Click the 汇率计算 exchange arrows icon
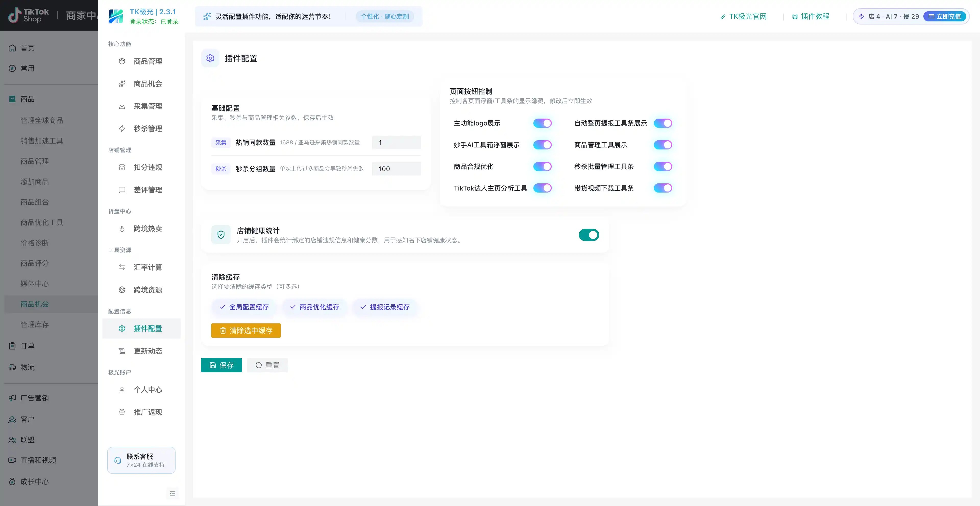Screen dimensions: 980x506 [122, 267]
